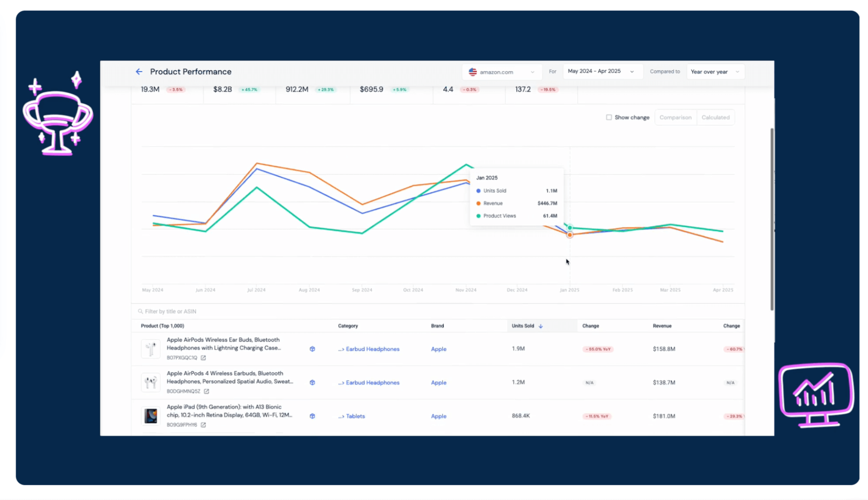The image size is (868, 500).
Task: Enable the Show change checkbox
Action: [x=609, y=117]
